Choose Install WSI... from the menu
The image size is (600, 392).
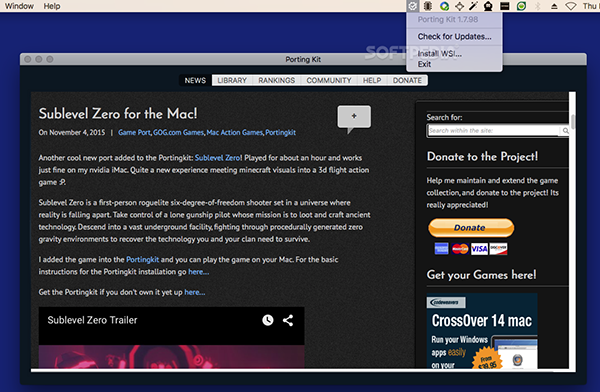454,54
